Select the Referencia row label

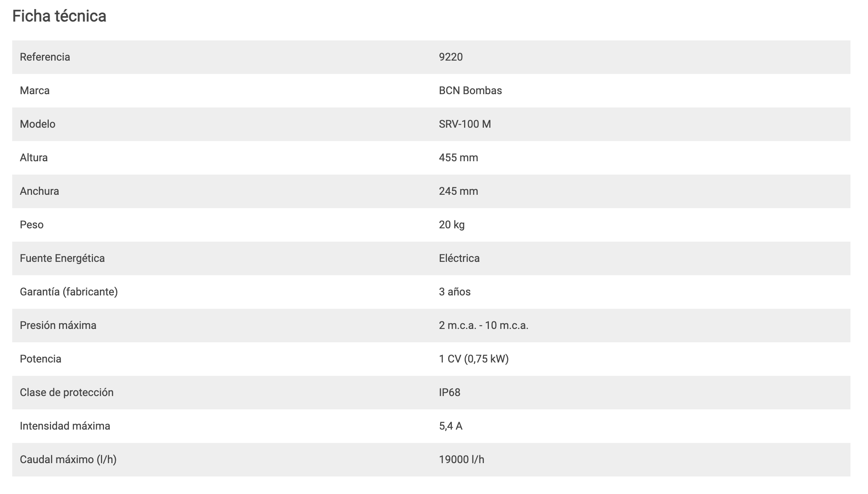(45, 57)
